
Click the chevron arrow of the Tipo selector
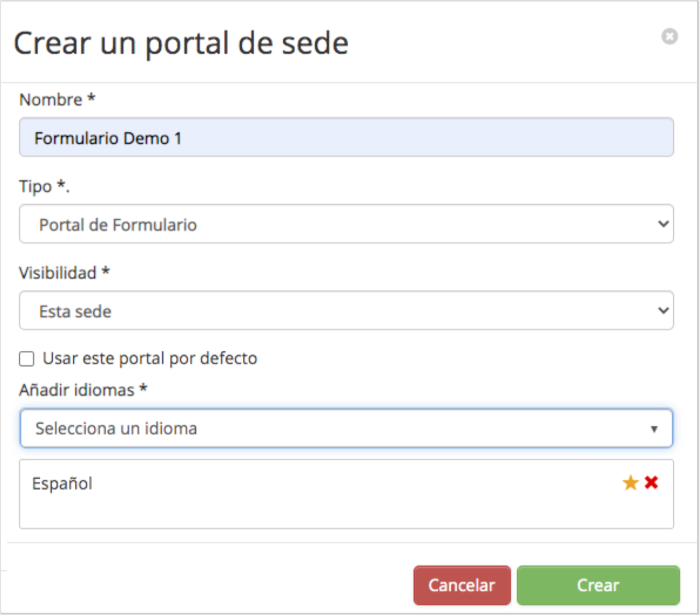click(x=663, y=224)
